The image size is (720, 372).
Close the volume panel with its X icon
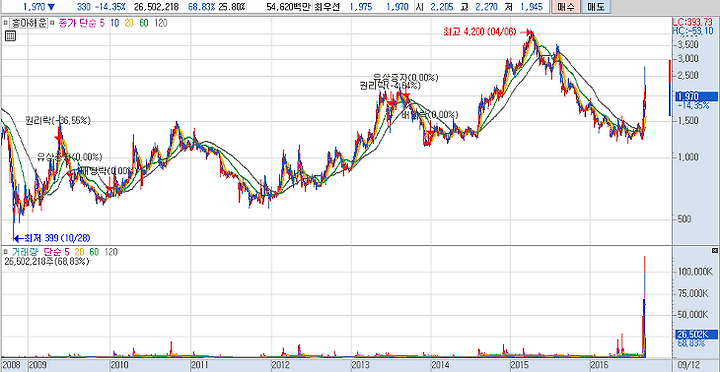pos(714,250)
